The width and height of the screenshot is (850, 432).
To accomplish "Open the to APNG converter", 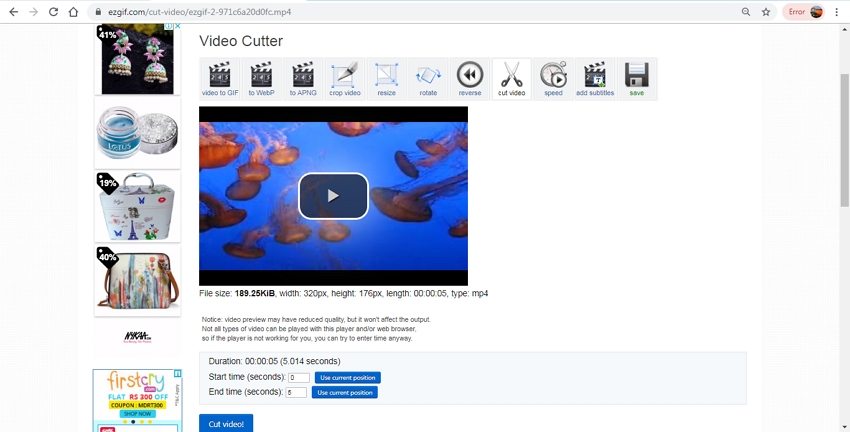I will (303, 78).
